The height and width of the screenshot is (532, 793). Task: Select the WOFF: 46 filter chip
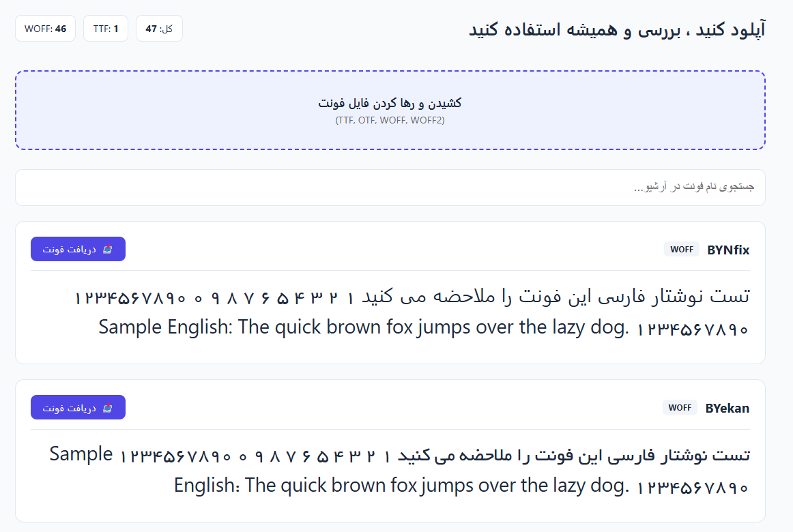(45, 28)
